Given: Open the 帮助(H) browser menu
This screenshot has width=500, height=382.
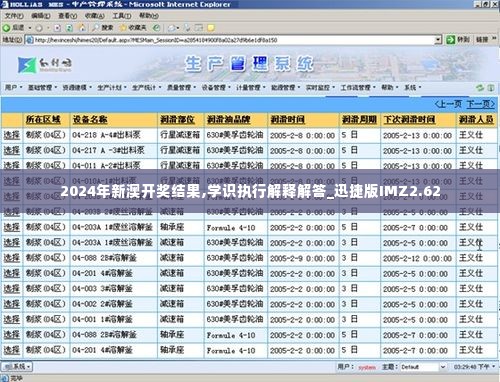Looking at the screenshot, I should click(x=149, y=16).
